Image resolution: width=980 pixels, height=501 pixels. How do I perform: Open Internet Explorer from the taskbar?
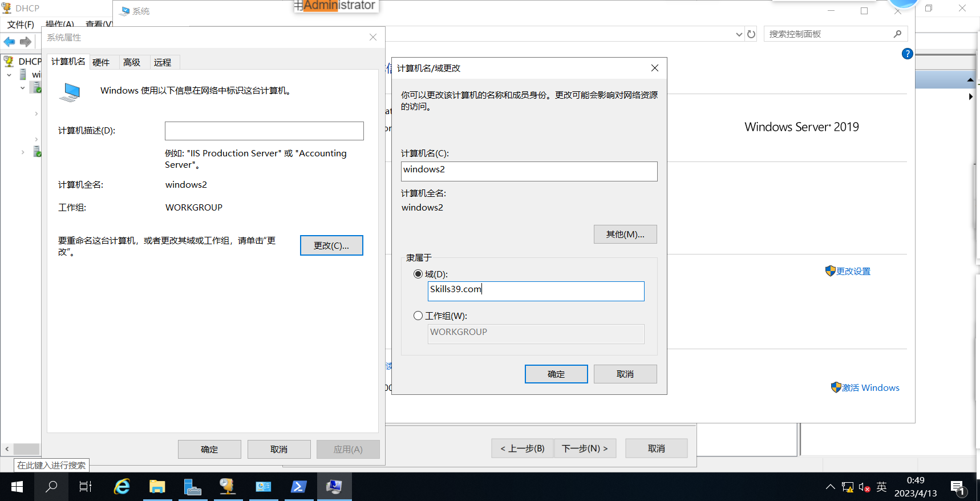coord(122,487)
